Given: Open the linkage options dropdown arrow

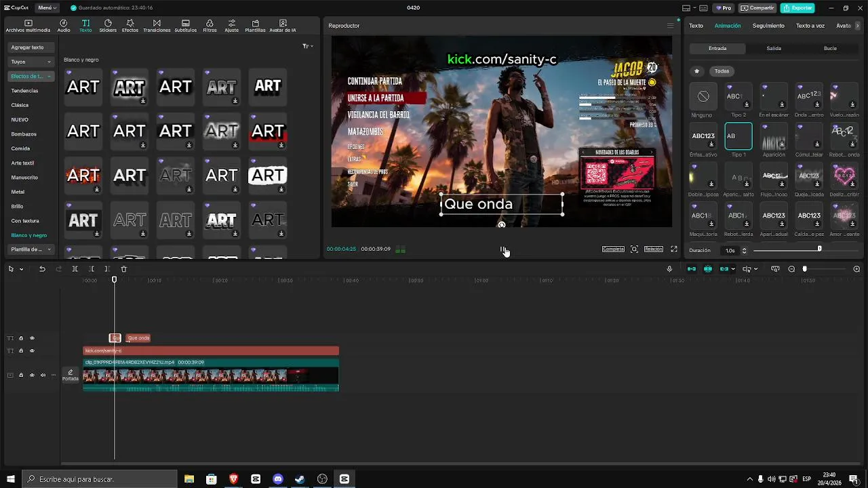Looking at the screenshot, I should (732, 269).
